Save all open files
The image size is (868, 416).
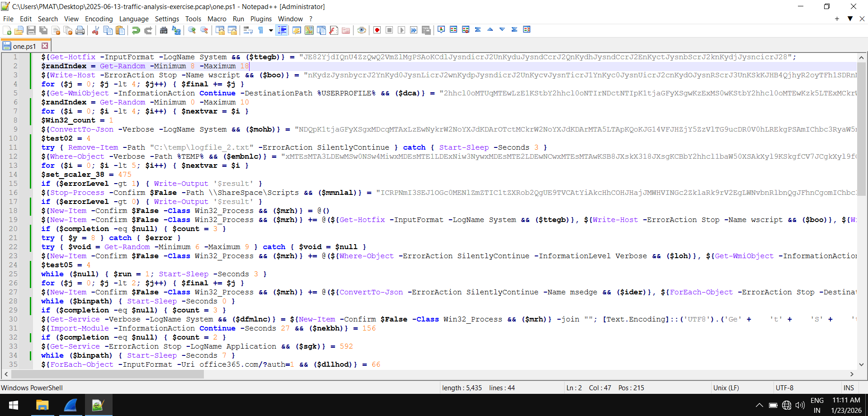pos(43,30)
